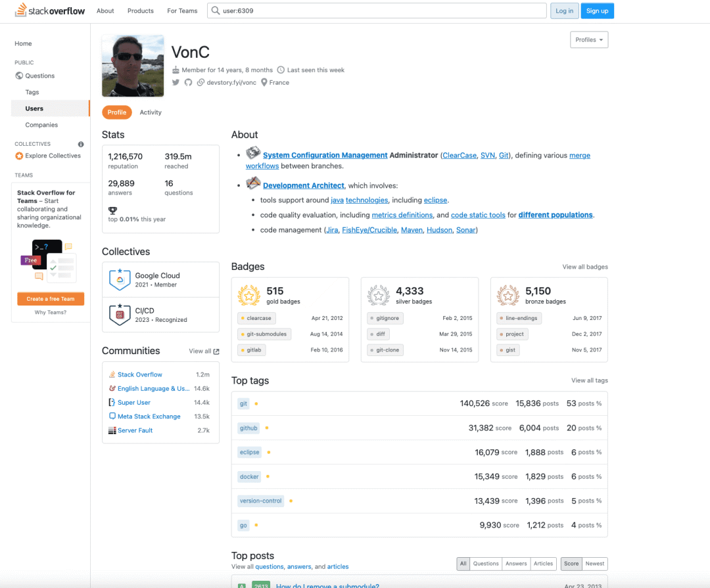Click the trophy icon in Stats
Screen dimensions: 710x588
click(x=113, y=210)
